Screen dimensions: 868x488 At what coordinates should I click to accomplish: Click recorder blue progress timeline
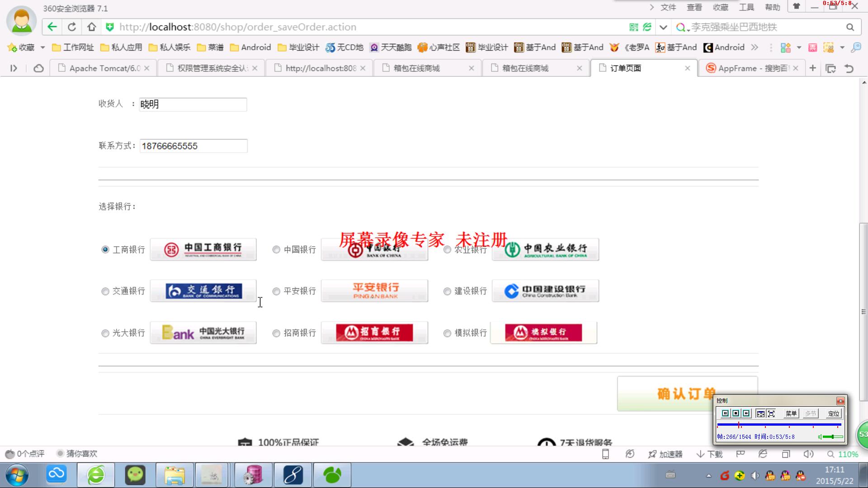click(x=779, y=425)
